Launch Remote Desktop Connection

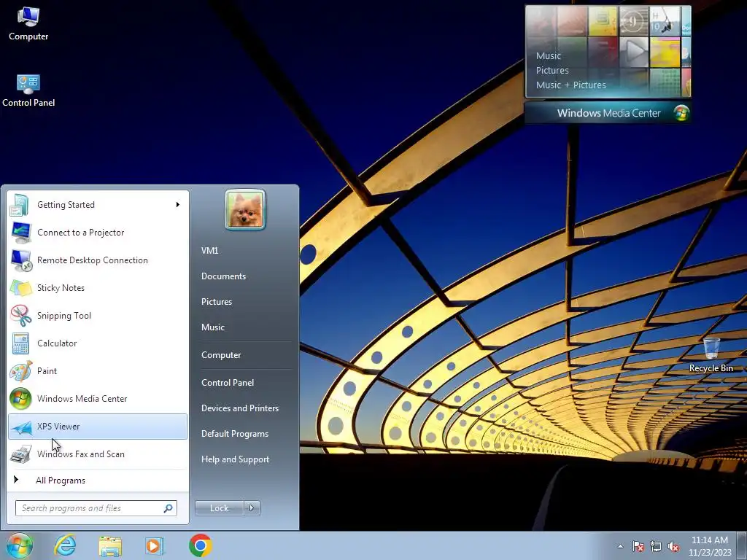pos(98,260)
